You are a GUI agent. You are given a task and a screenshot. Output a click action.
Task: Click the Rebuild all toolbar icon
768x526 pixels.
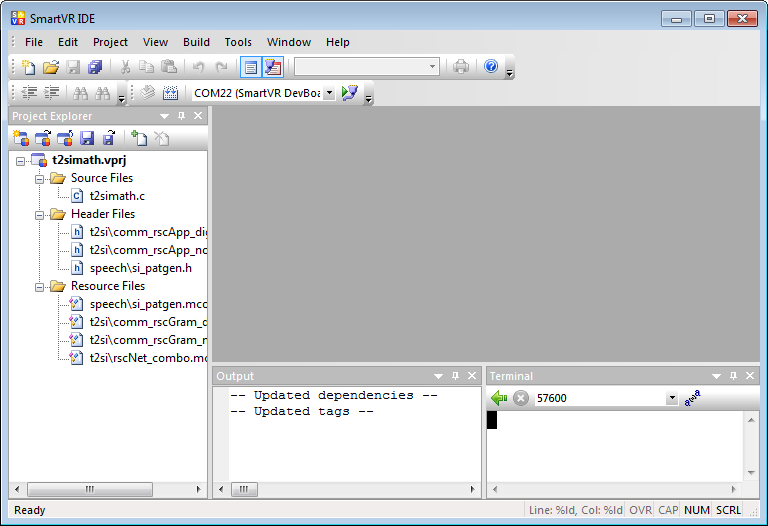(170, 93)
